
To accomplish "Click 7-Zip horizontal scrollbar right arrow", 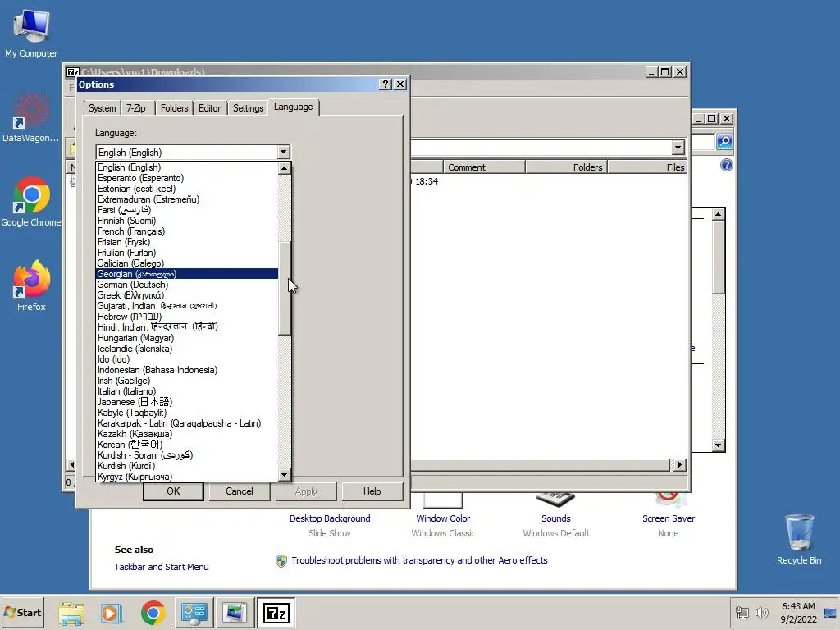I will [x=680, y=464].
